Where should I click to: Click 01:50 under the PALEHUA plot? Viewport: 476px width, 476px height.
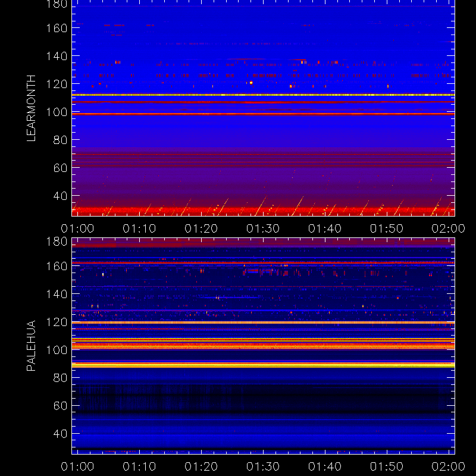387,466
